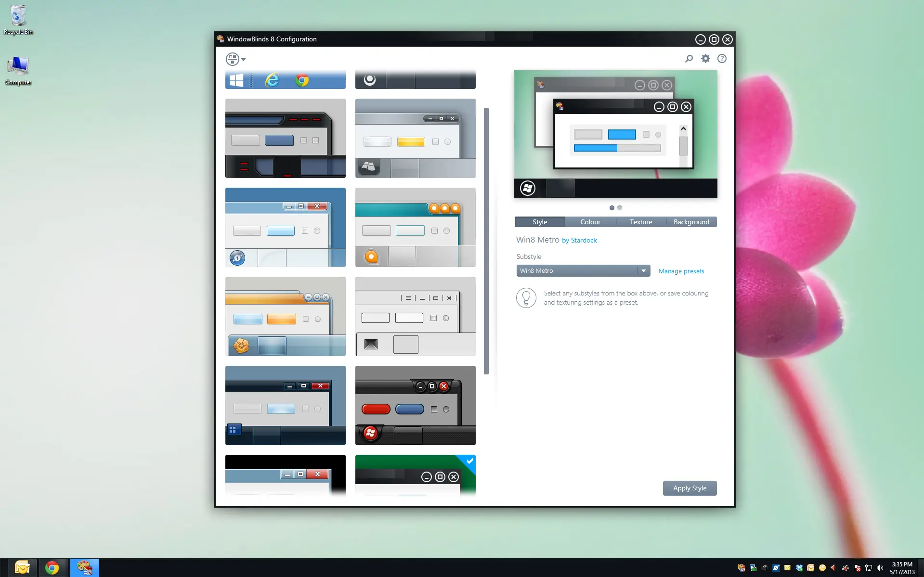924x577 pixels.
Task: Click the red scooter tray icon
Action: click(x=846, y=568)
